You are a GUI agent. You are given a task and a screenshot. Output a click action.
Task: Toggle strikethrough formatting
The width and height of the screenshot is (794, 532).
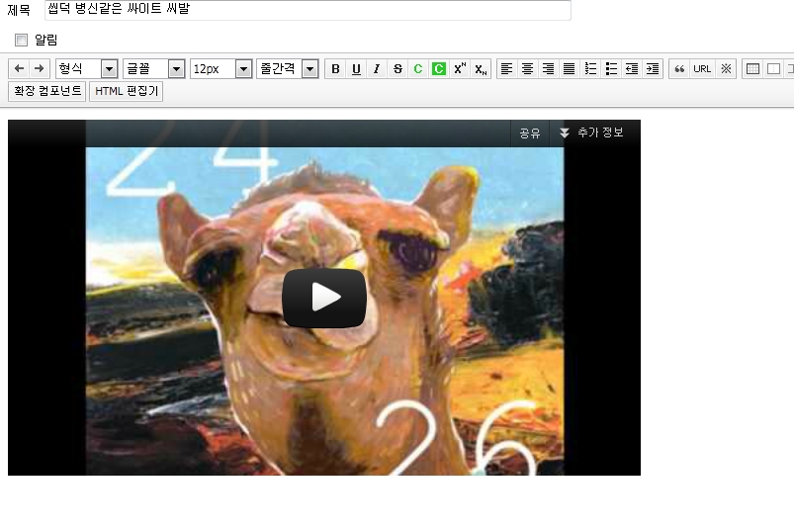pyautogui.click(x=397, y=69)
